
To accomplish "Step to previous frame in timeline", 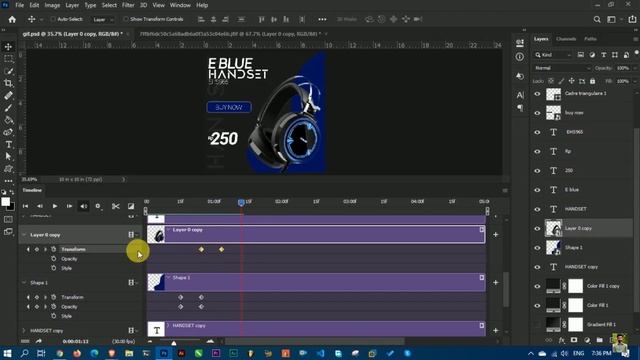I will [x=40, y=206].
